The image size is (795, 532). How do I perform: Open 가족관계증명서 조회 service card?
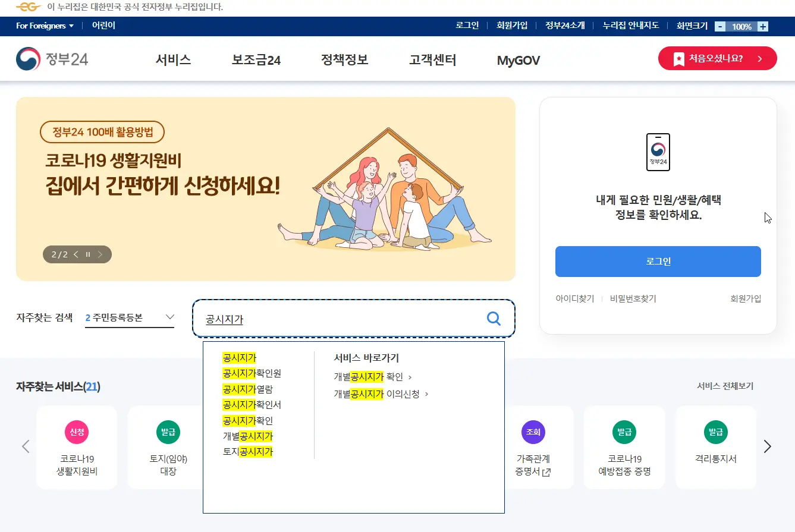click(x=539, y=448)
